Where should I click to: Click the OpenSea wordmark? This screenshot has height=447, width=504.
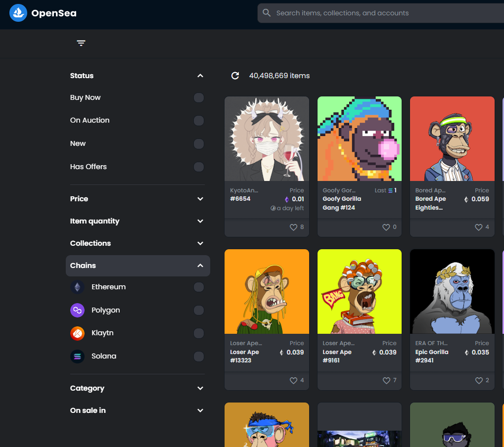pos(54,13)
